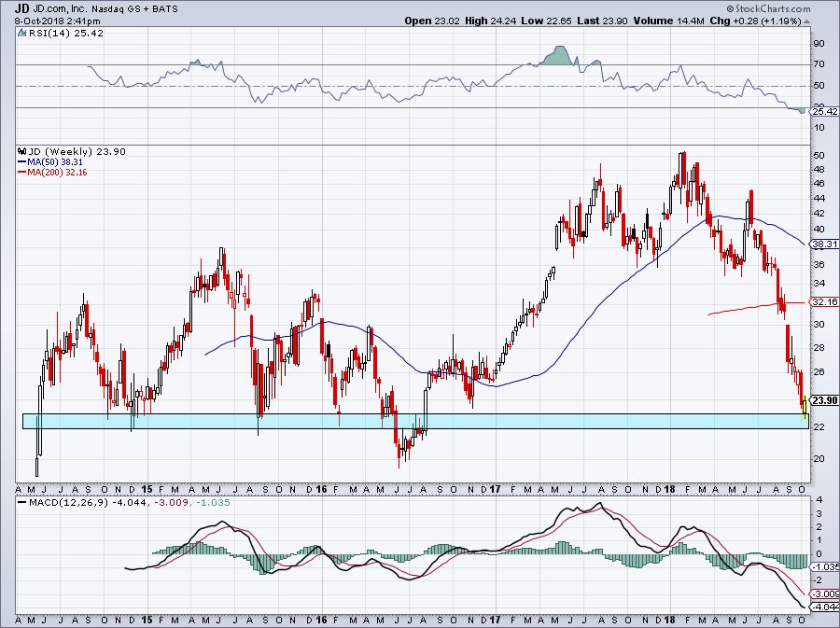840x628 pixels.
Task: Click the Chg +0.28 (+1.19%) value
Action: [x=755, y=21]
